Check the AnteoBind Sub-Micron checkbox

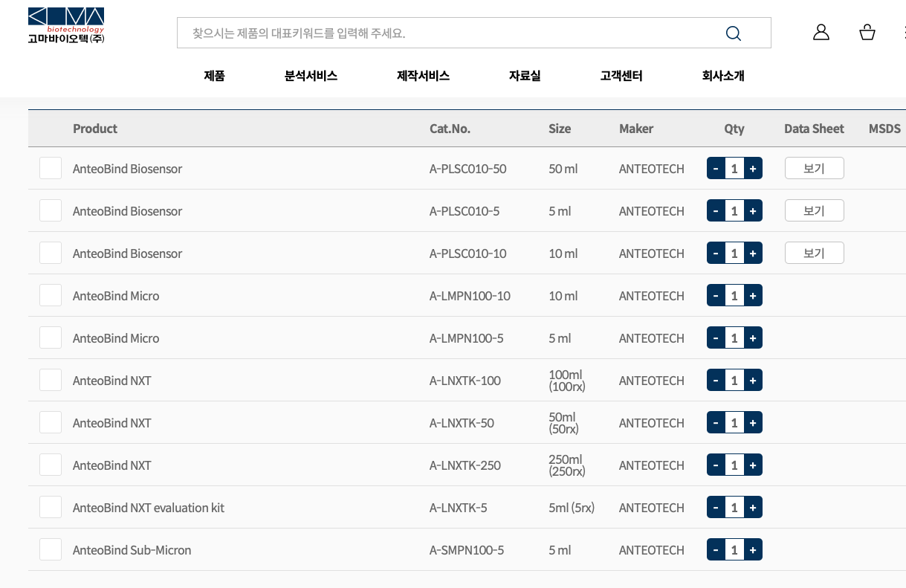(51, 549)
